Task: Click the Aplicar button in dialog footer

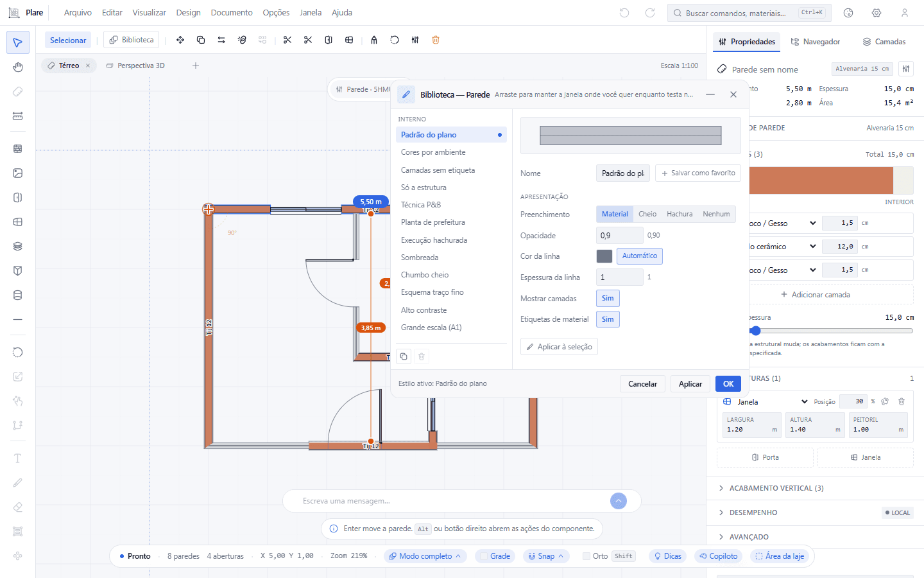Action: 690,384
